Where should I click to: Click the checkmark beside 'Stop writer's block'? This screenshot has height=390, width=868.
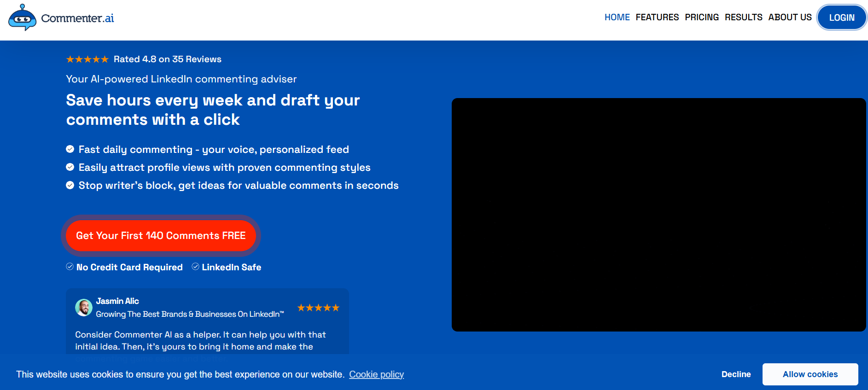pos(70,185)
